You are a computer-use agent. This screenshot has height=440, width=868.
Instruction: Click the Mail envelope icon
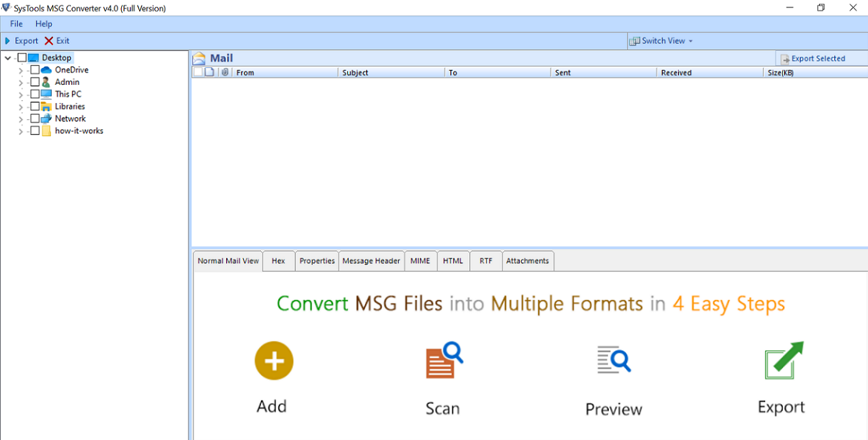coord(199,57)
